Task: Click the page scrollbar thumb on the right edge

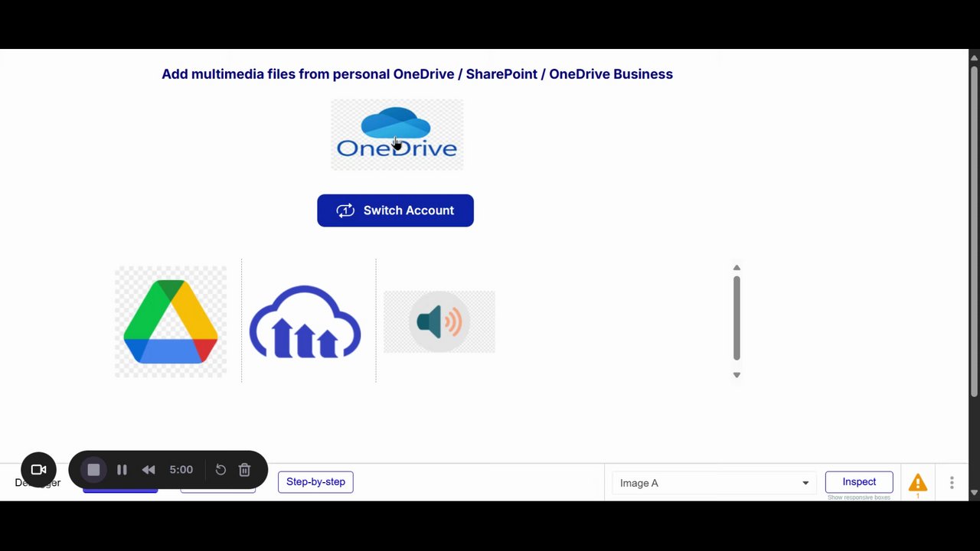Action: (x=974, y=231)
